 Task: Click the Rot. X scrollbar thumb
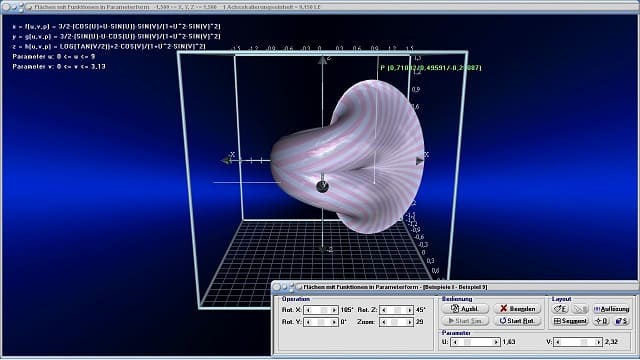click(x=324, y=310)
